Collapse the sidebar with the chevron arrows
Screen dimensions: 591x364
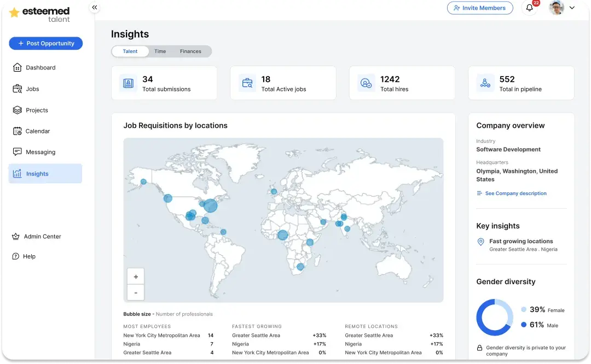95,8
